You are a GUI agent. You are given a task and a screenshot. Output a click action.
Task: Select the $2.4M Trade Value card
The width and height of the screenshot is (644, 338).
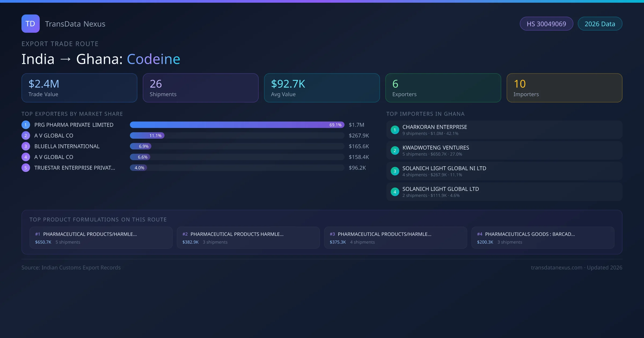79,88
